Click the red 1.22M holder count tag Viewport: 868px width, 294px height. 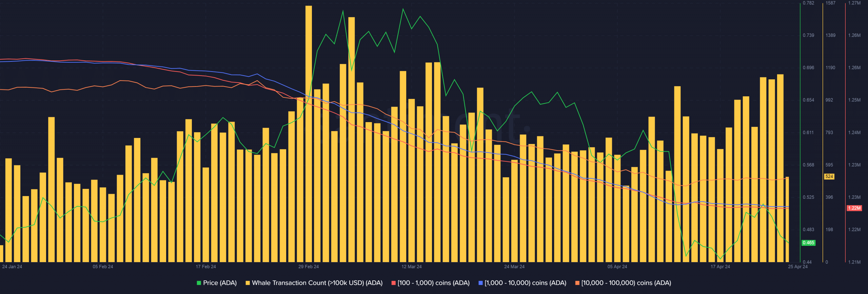pos(854,208)
